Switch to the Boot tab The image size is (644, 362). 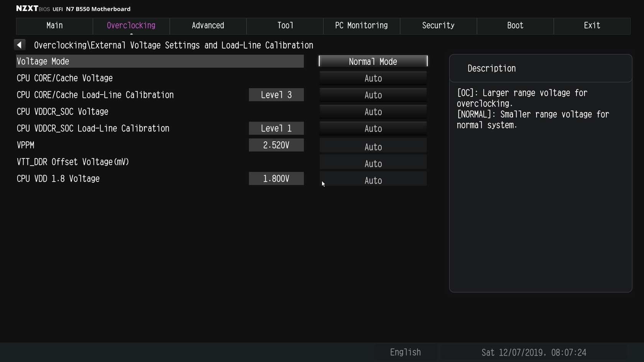(x=515, y=26)
